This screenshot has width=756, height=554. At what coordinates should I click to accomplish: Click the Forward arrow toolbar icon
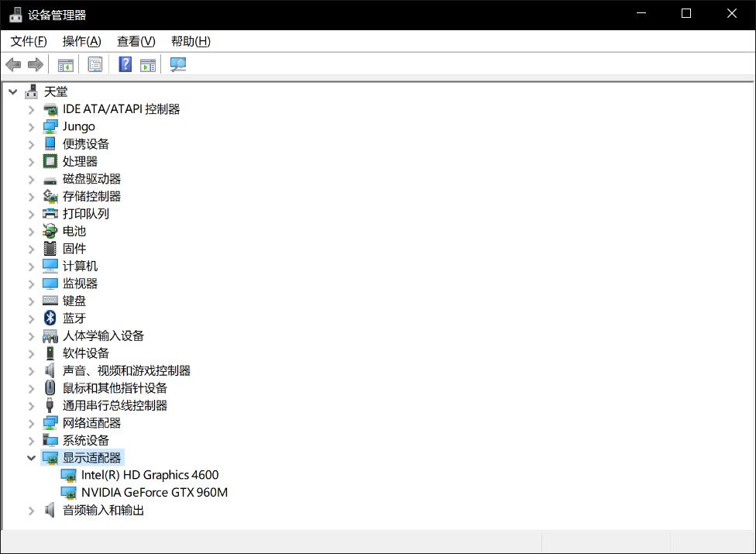[36, 64]
